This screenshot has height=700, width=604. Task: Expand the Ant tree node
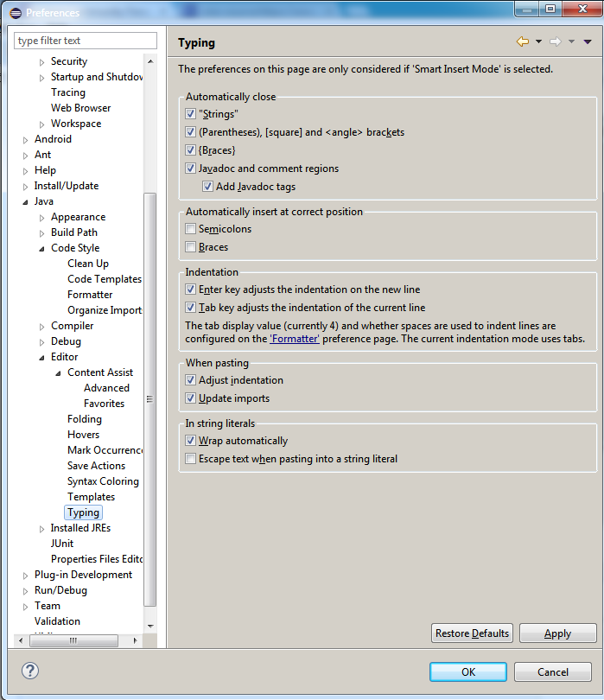click(25, 156)
